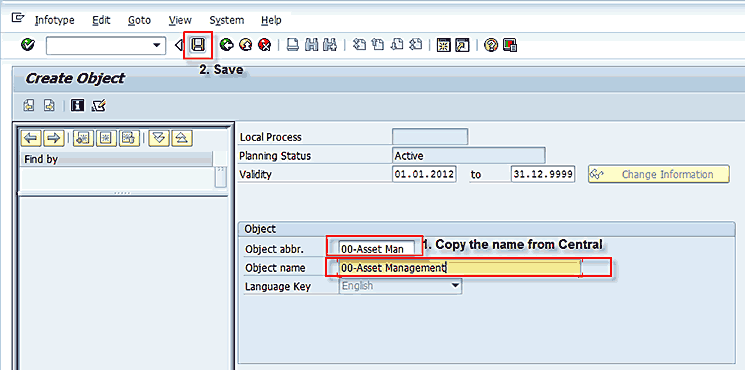Click the left arrow button in the search panel
745x370 pixels.
click(x=31, y=138)
